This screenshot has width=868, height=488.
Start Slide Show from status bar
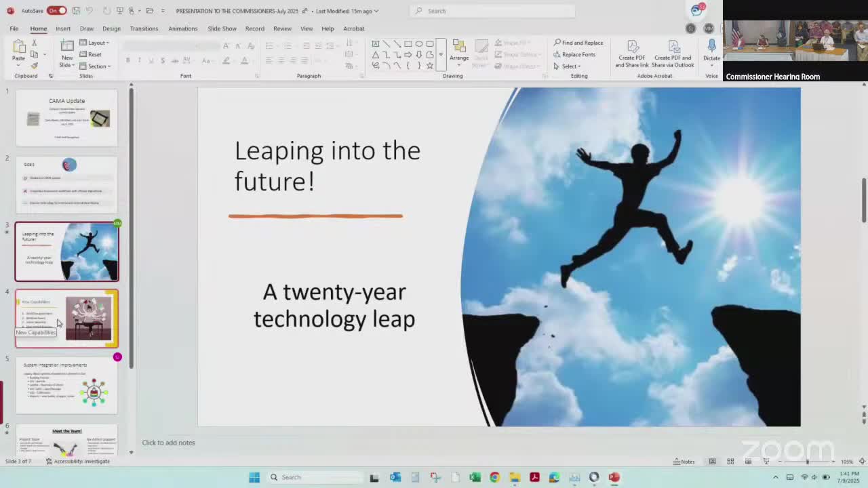(x=766, y=462)
